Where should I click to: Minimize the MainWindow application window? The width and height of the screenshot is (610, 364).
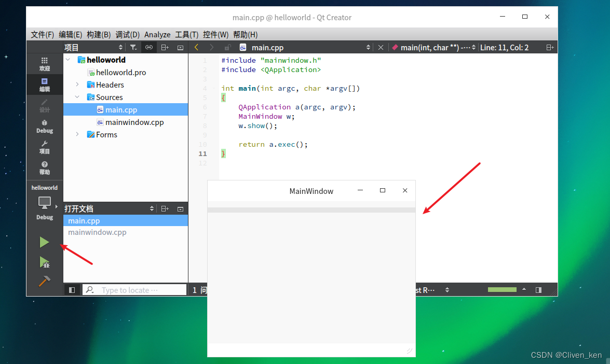(360, 190)
